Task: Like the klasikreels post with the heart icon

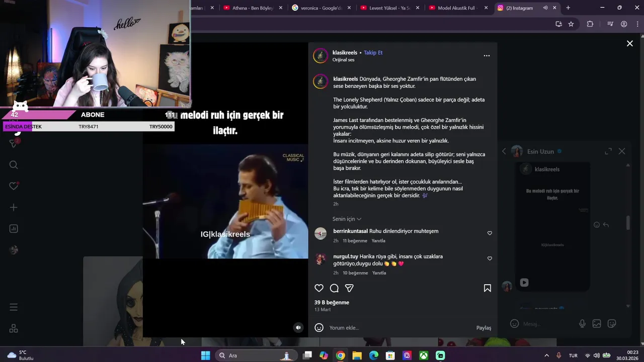Action: tap(319, 288)
